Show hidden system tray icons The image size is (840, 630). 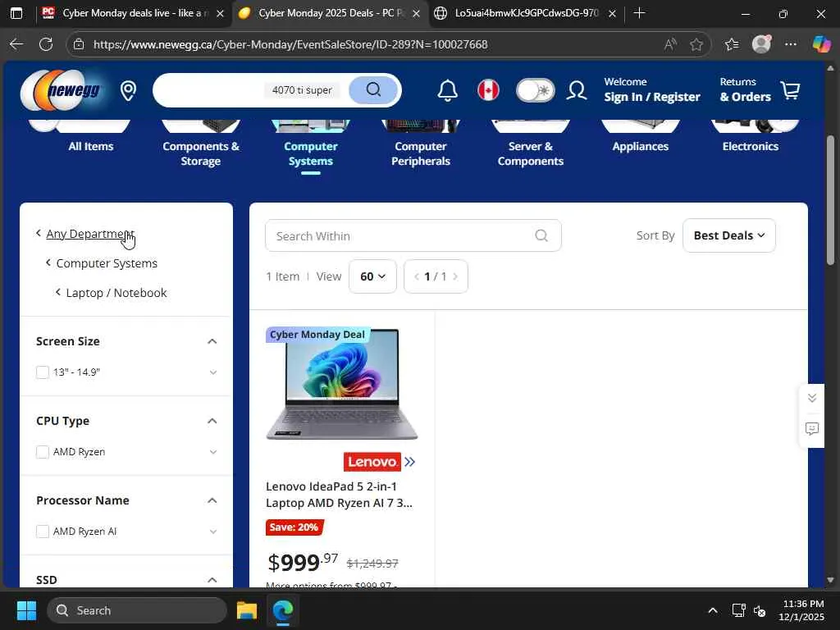click(x=713, y=610)
